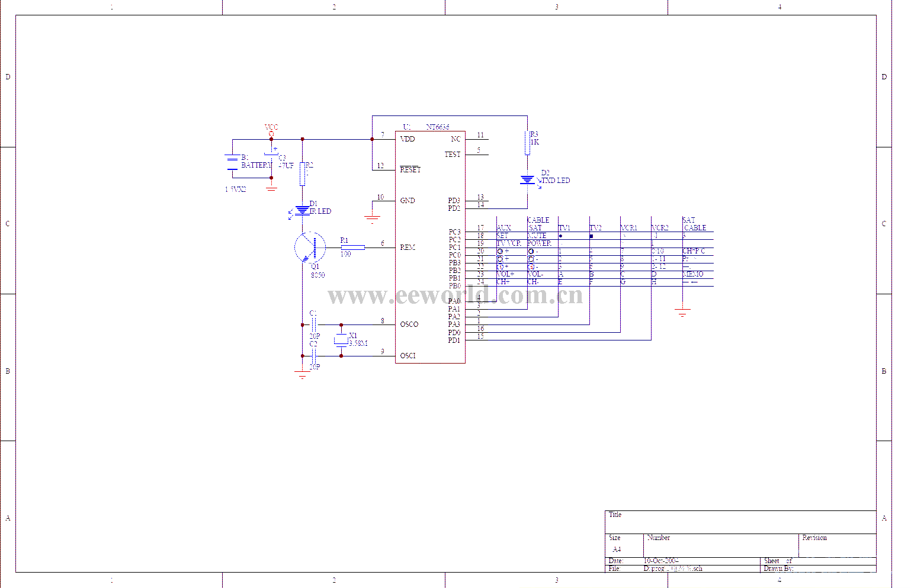Image resolution: width=911 pixels, height=588 pixels.
Task: Click the IR LED label
Action: click(320, 211)
